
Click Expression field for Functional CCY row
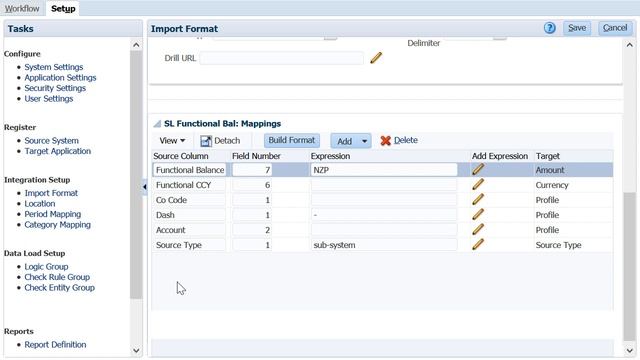(384, 185)
